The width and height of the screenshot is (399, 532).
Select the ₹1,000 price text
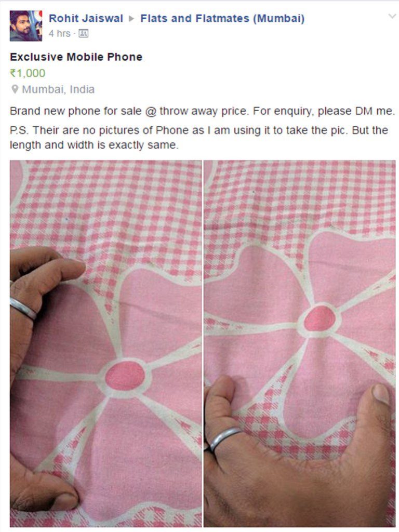[28, 73]
